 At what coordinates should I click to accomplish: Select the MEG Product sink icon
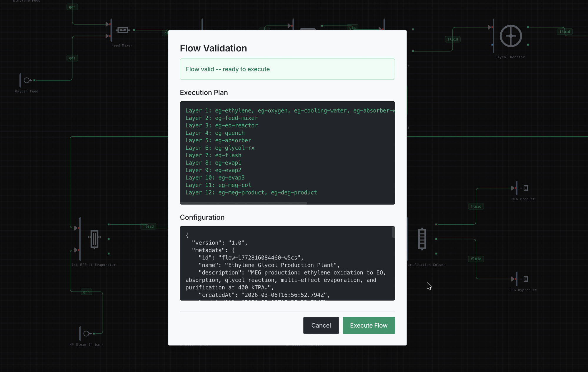(x=524, y=188)
